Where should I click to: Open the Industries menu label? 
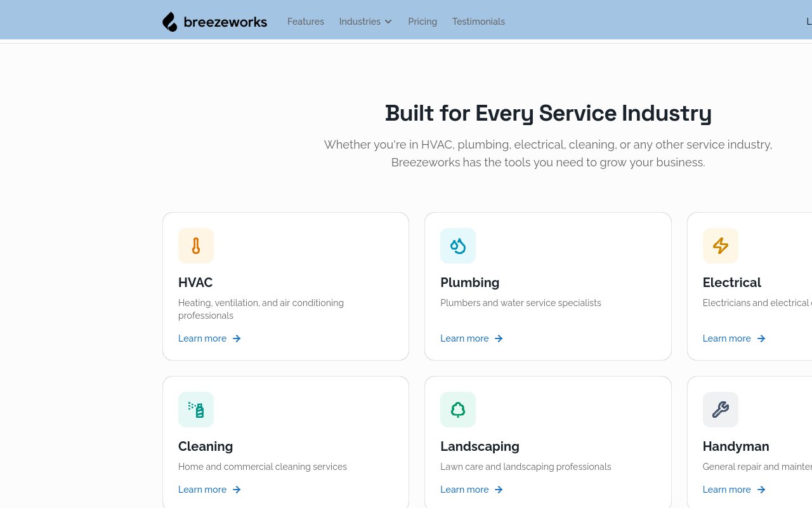[360, 22]
